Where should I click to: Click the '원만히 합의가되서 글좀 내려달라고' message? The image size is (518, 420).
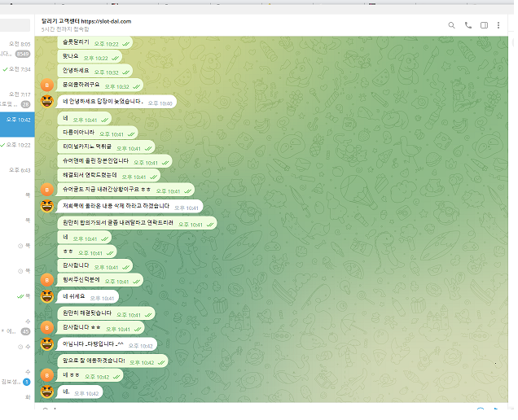point(137,223)
